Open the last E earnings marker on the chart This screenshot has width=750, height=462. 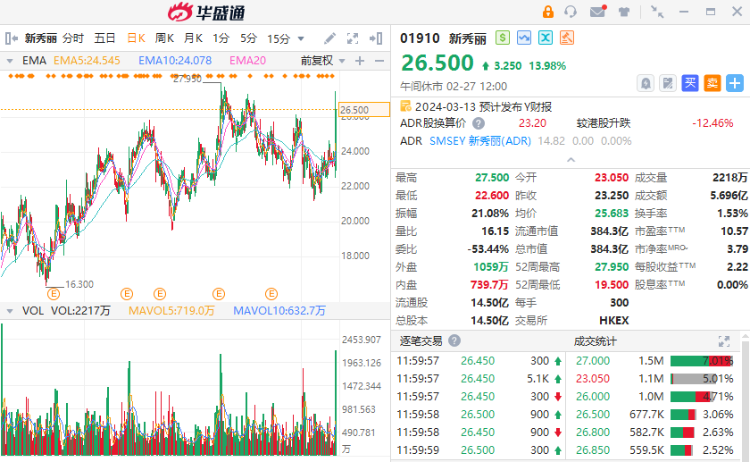click(271, 294)
